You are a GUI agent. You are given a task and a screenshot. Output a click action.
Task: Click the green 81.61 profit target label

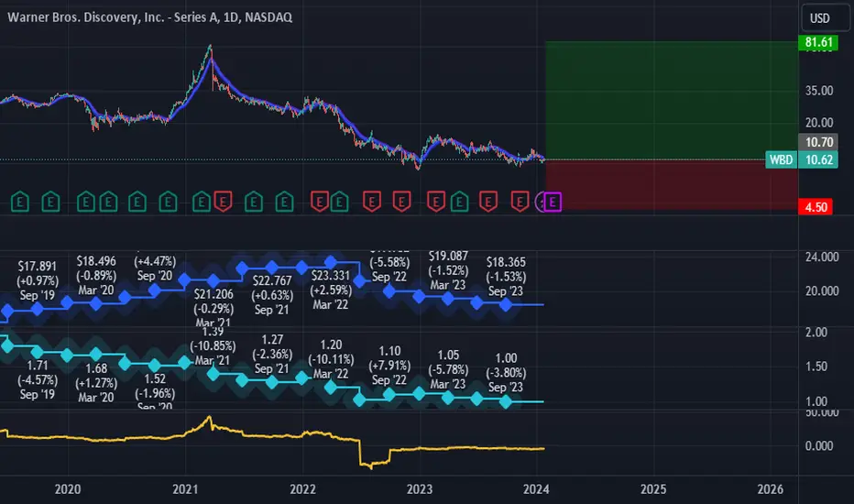pyautogui.click(x=818, y=42)
